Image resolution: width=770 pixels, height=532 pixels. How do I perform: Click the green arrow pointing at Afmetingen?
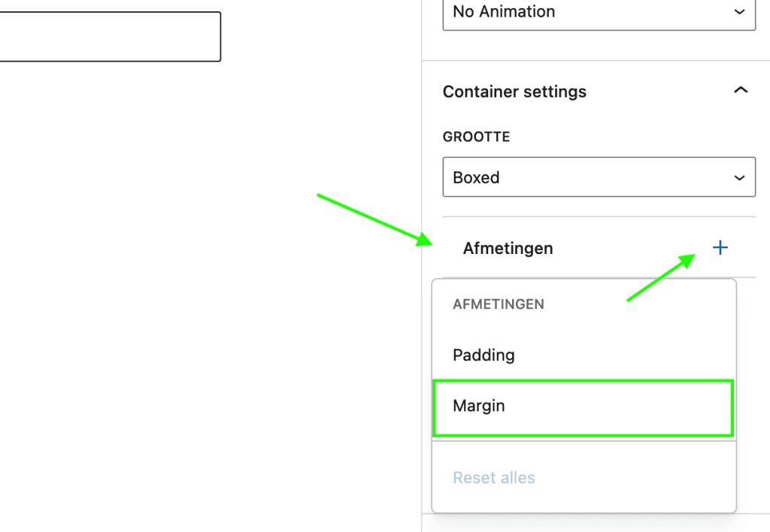tap(374, 219)
